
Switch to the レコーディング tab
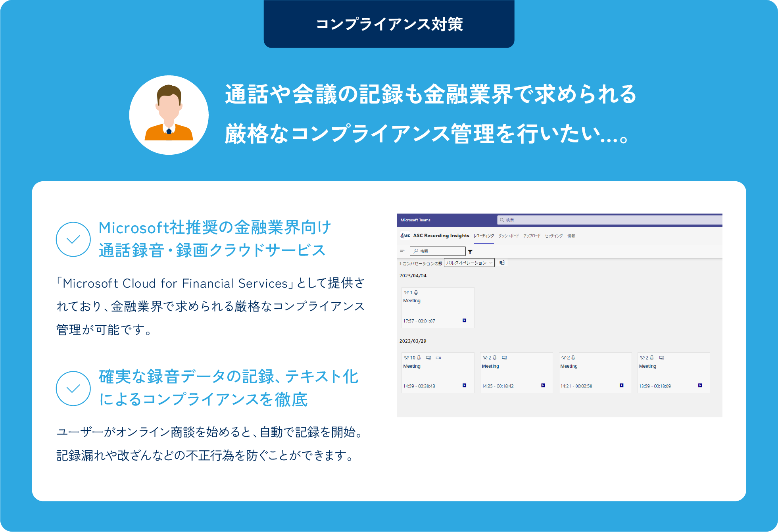484,236
